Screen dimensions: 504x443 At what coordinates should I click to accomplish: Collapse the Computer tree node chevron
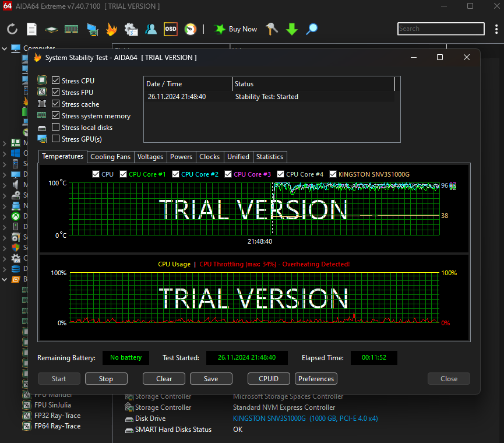point(5,48)
